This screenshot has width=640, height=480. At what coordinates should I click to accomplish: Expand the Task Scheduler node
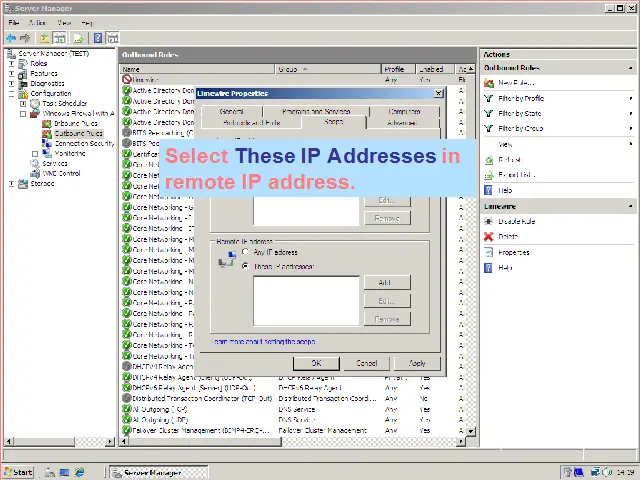click(23, 104)
